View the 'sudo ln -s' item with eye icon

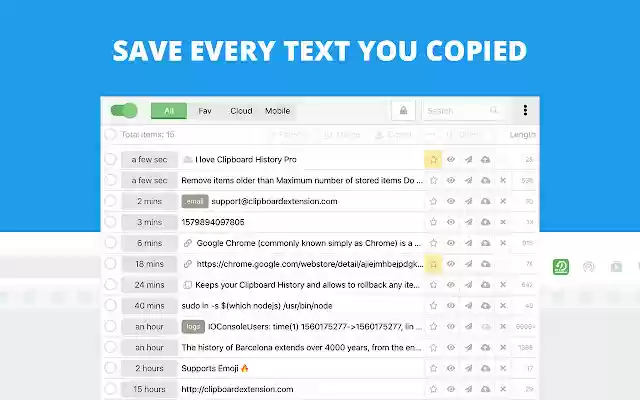(x=451, y=305)
